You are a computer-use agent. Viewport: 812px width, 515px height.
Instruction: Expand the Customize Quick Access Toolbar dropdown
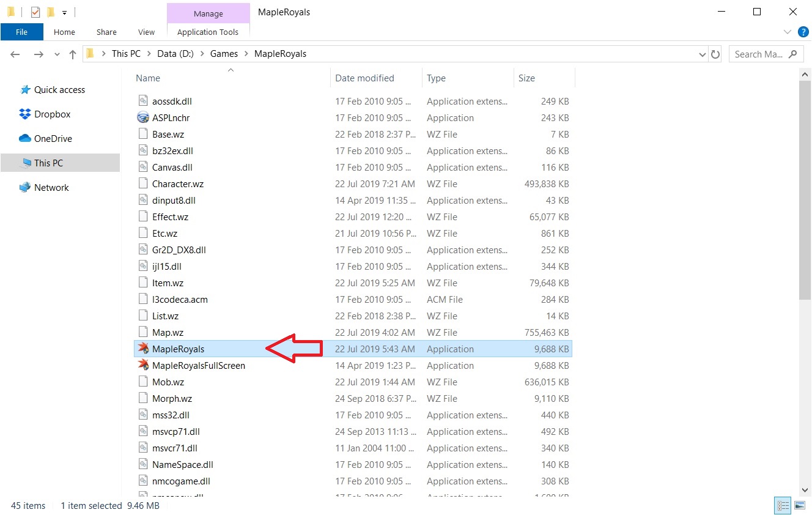pos(64,12)
